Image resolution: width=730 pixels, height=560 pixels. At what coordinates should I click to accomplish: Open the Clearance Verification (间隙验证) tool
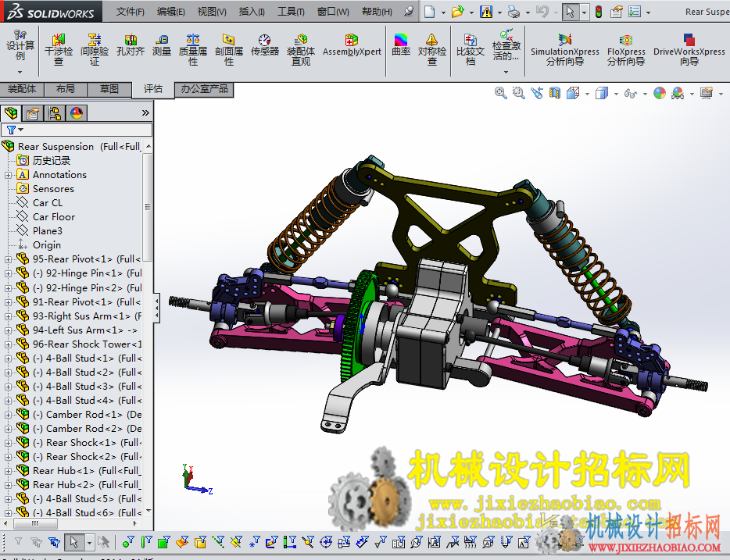click(x=95, y=49)
